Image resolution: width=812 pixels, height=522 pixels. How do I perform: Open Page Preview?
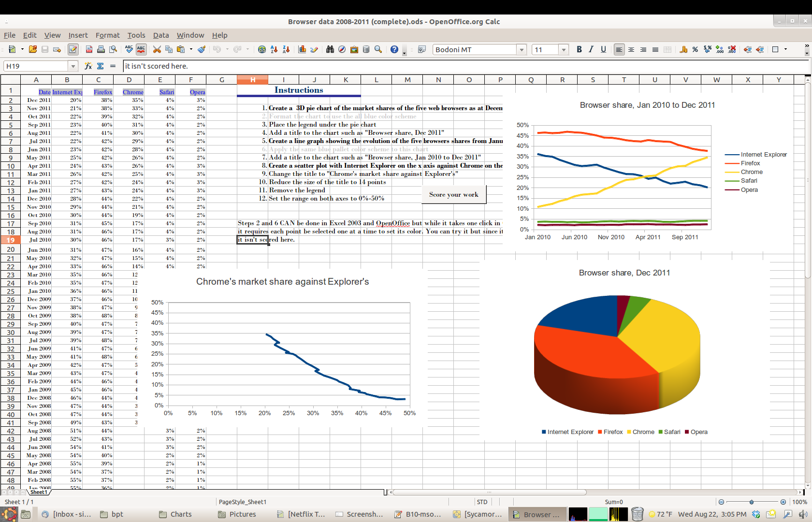(x=113, y=49)
